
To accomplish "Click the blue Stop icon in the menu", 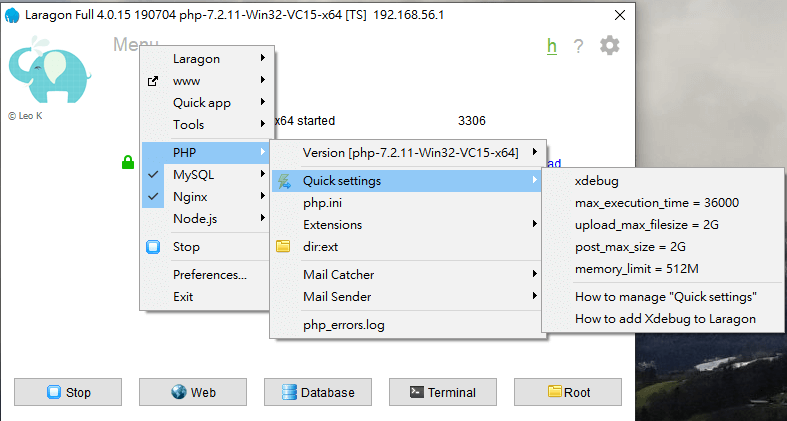I will (153, 247).
